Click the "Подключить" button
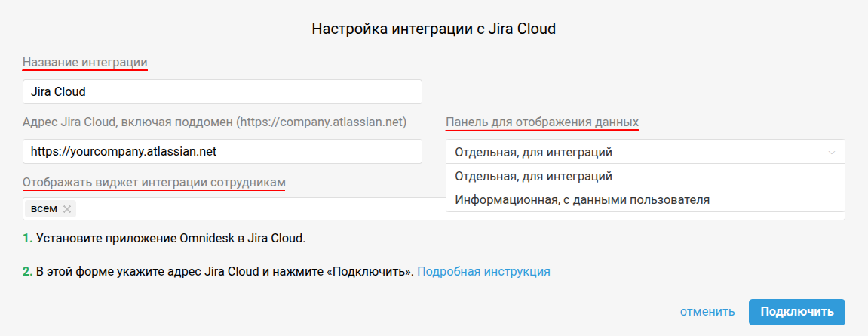The width and height of the screenshot is (868, 336). pos(797,312)
